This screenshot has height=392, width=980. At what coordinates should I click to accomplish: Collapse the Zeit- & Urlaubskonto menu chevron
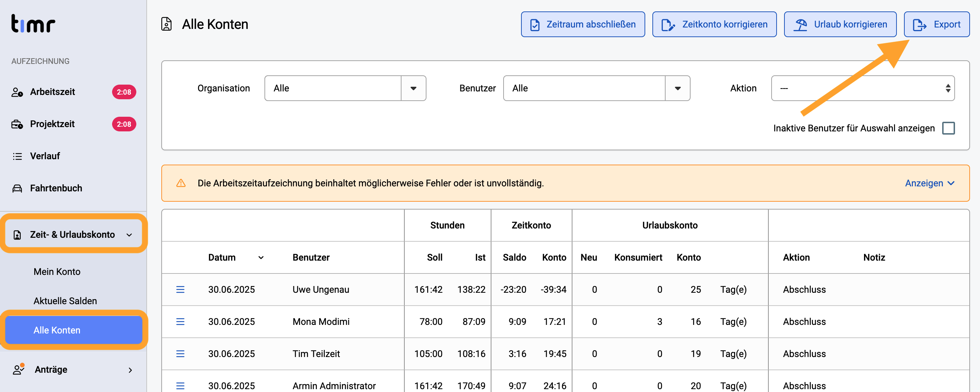(129, 235)
